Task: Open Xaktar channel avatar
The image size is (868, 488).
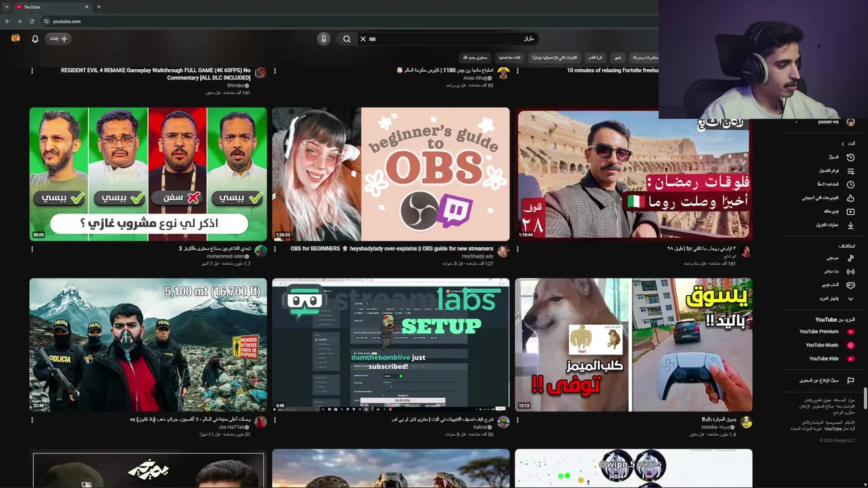Action: click(x=503, y=422)
